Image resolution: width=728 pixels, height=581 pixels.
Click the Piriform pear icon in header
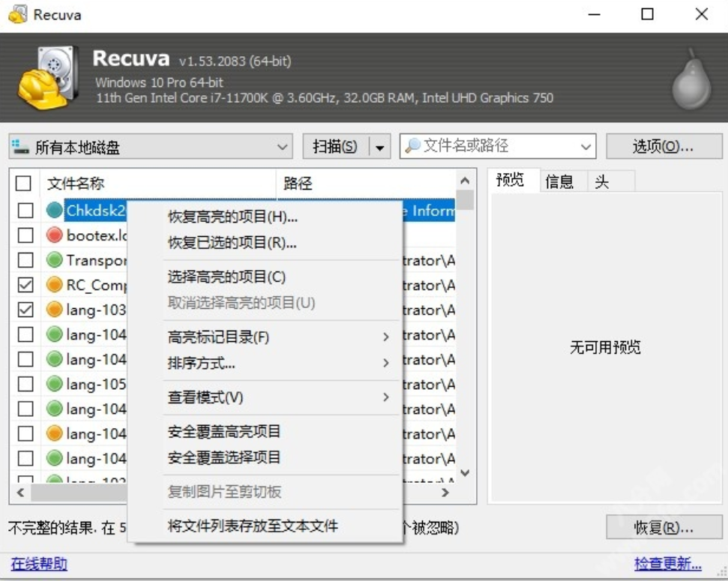tap(691, 79)
